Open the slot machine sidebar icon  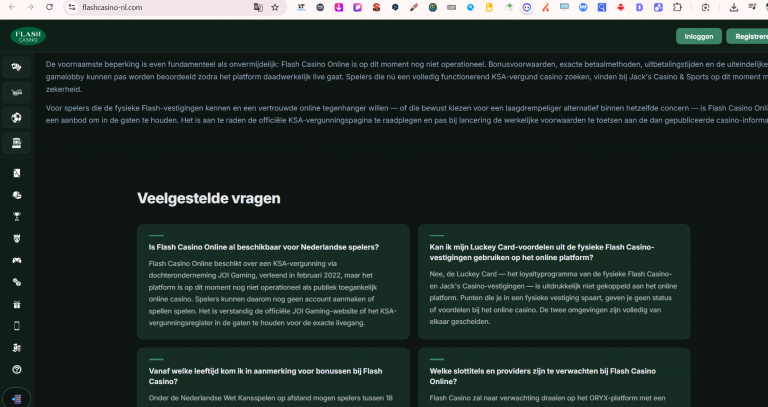click(x=17, y=143)
